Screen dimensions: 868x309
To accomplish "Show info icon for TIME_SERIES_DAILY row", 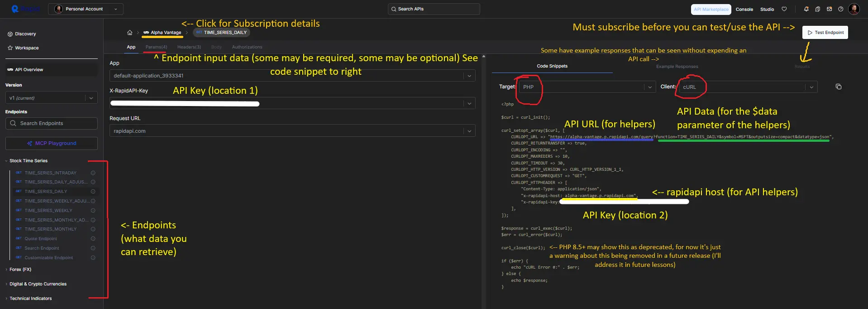I will pyautogui.click(x=93, y=192).
